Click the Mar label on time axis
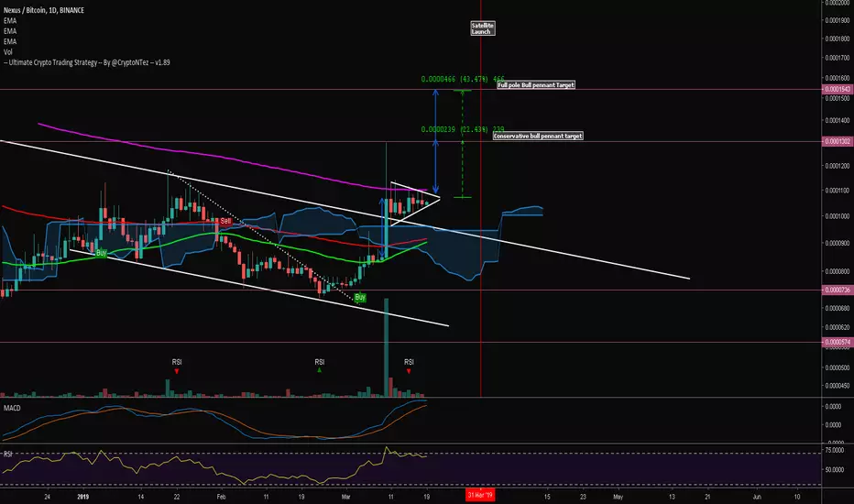This screenshot has height=504, width=854. click(345, 497)
